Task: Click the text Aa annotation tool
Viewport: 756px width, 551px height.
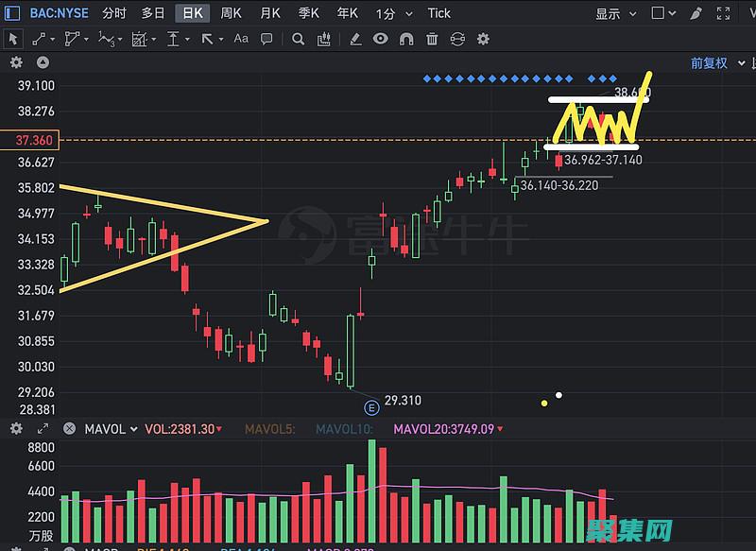Action: pyautogui.click(x=241, y=39)
